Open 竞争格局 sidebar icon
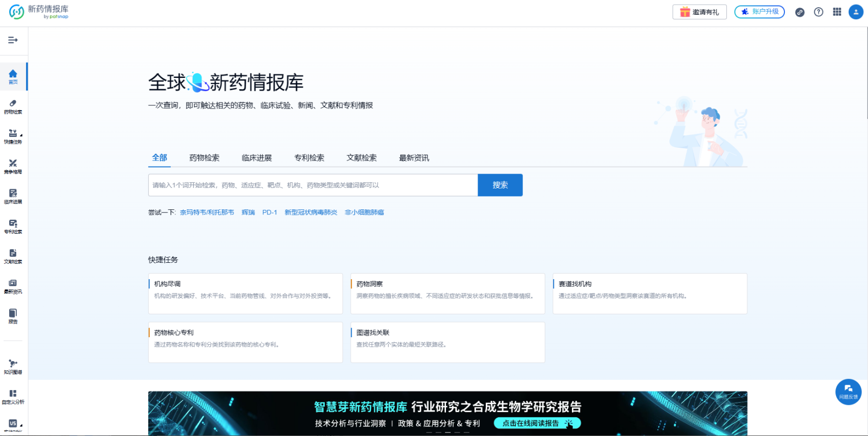 click(x=13, y=167)
